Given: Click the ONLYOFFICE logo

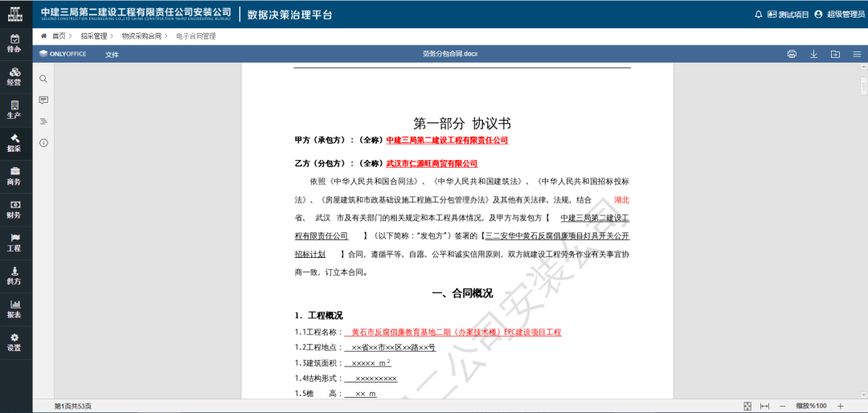Looking at the screenshot, I should 63,54.
